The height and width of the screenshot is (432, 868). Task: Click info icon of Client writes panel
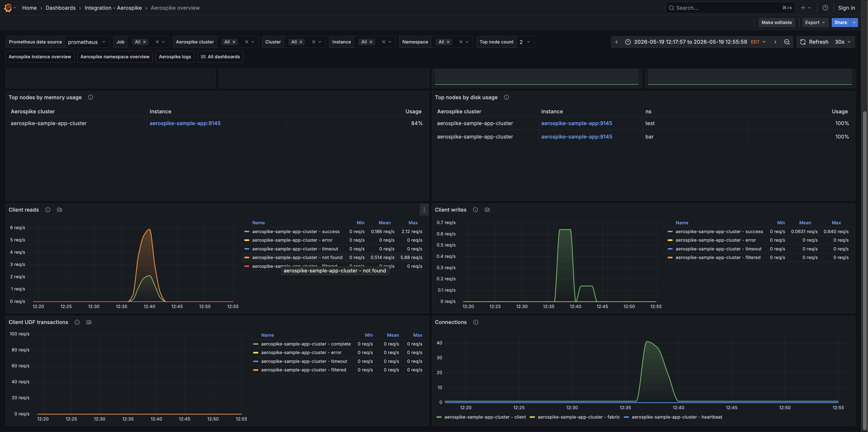point(475,210)
